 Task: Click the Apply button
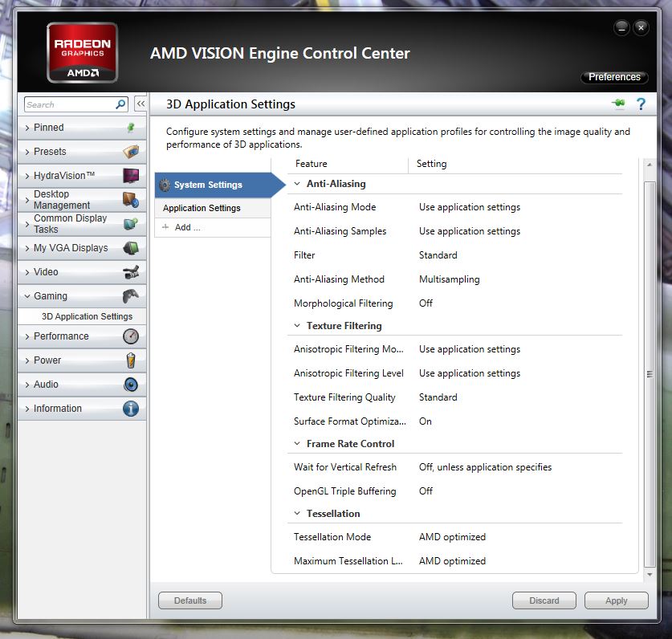(x=617, y=600)
